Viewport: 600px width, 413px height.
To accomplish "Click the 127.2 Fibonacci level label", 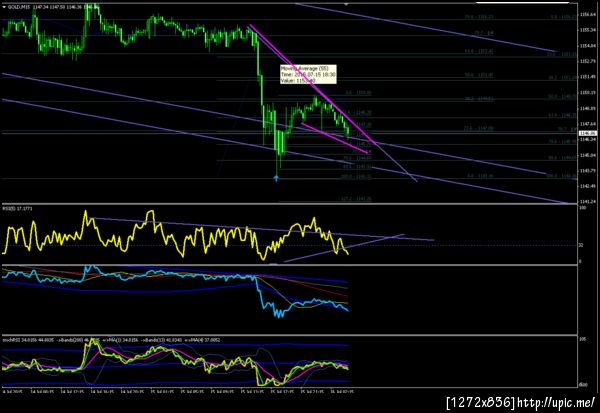I will (x=356, y=199).
